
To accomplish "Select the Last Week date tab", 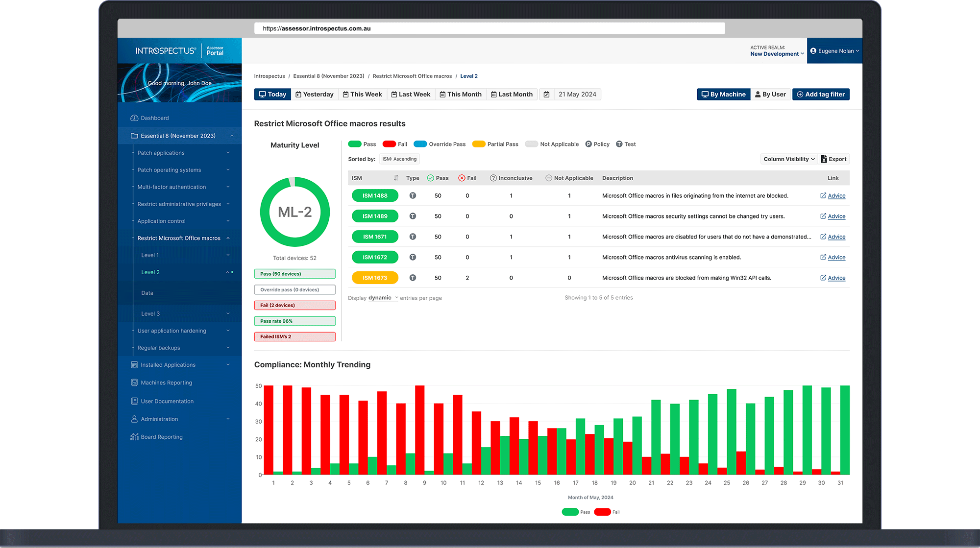I will [x=411, y=95].
